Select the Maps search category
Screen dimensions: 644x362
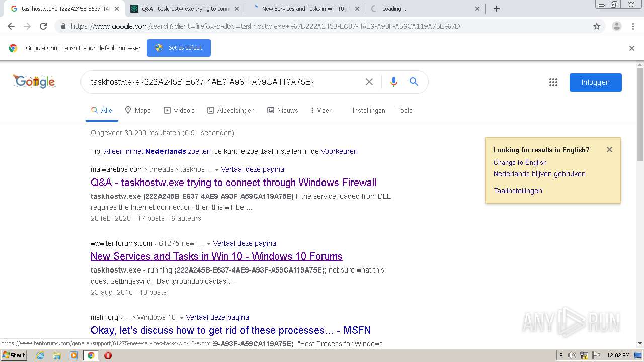pyautogui.click(x=138, y=110)
